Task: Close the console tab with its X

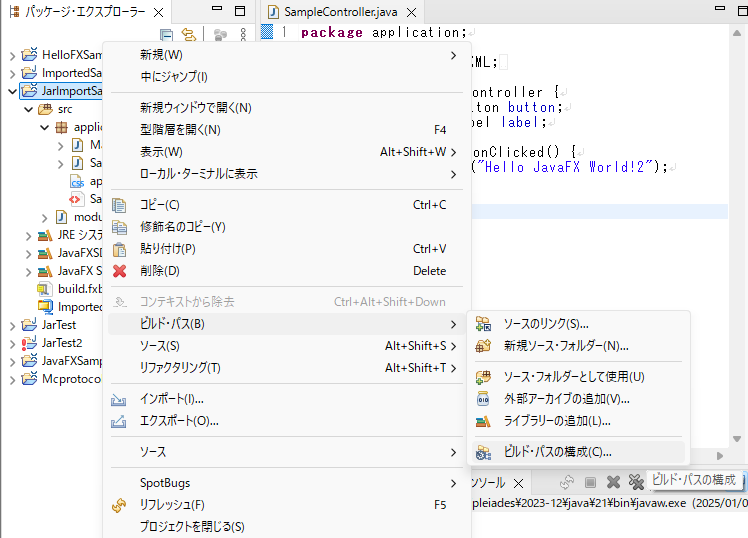Action: pos(519,484)
